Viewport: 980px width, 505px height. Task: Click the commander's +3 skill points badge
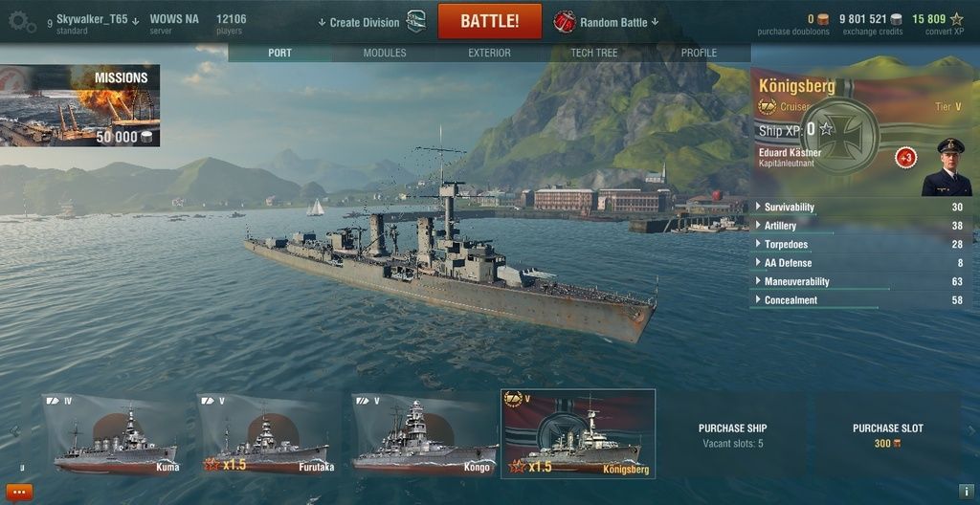[x=905, y=158]
